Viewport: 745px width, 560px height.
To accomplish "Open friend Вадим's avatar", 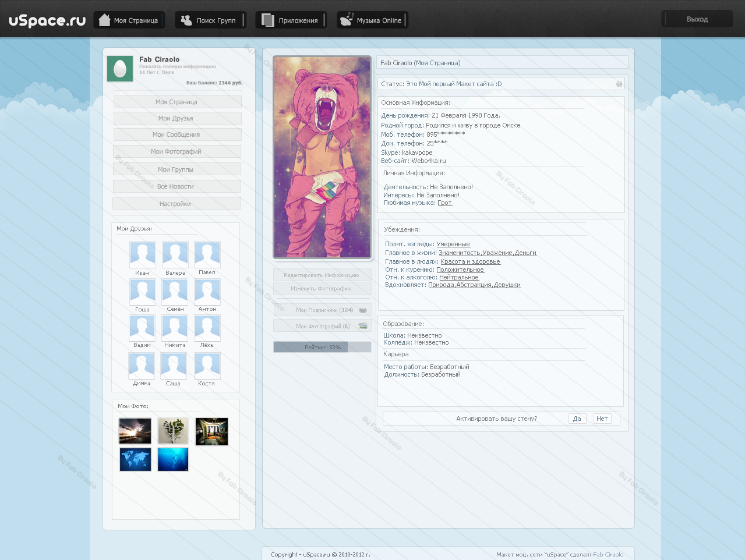I will point(142,328).
